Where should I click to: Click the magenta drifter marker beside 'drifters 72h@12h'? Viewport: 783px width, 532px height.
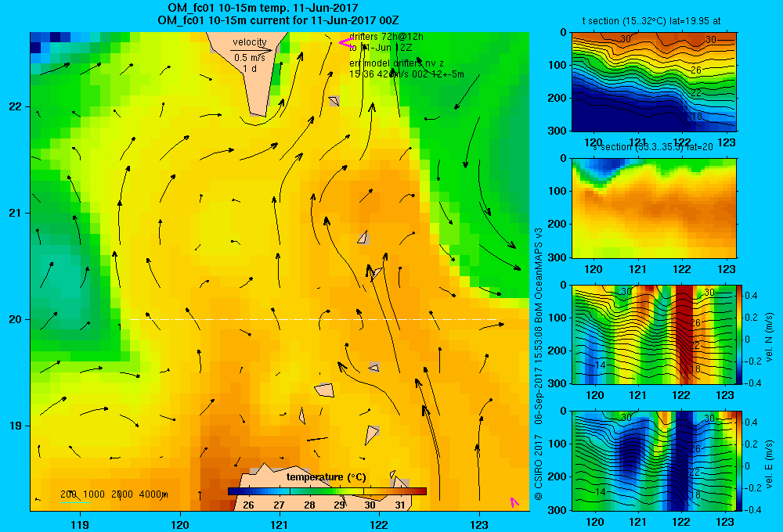[346, 43]
